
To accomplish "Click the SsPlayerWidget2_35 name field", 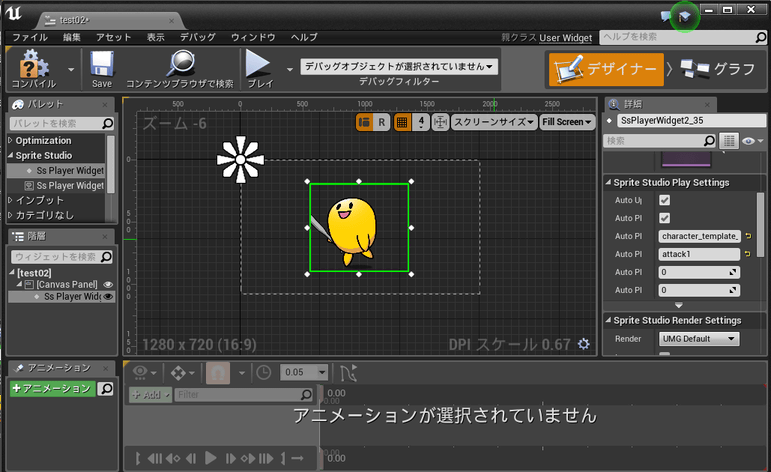I will 691,120.
